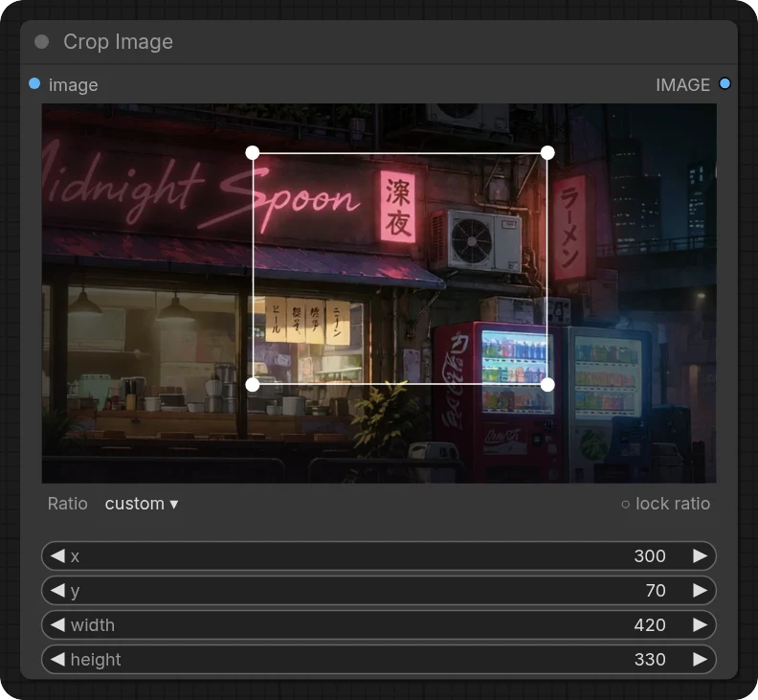The image size is (758, 700).
Task: Decrease the x value with left arrow
Action: (x=57, y=555)
